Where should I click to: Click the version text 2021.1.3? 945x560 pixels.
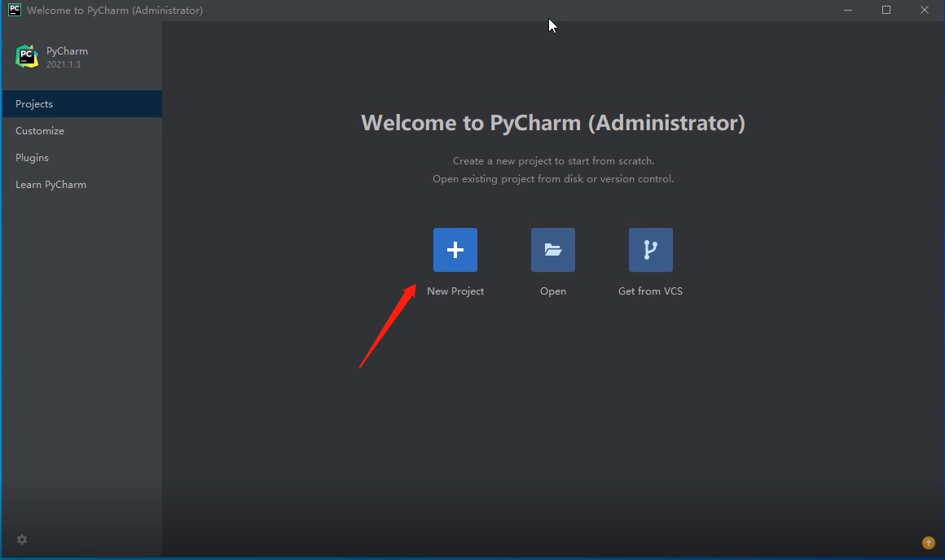point(64,64)
